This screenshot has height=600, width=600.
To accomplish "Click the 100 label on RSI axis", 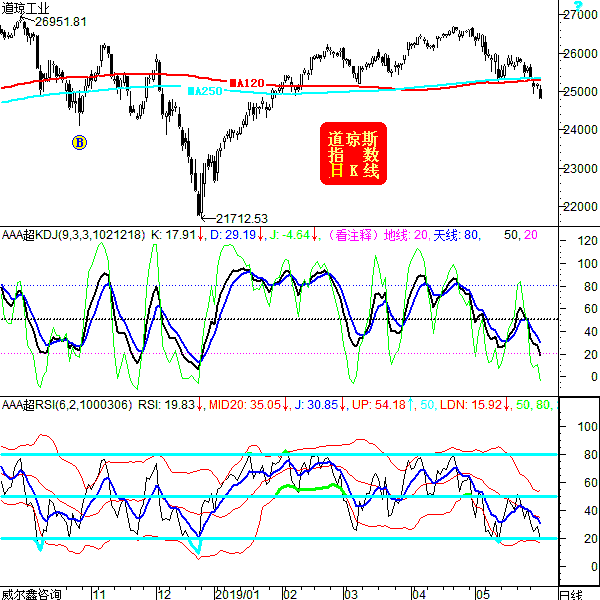I will [x=587, y=426].
